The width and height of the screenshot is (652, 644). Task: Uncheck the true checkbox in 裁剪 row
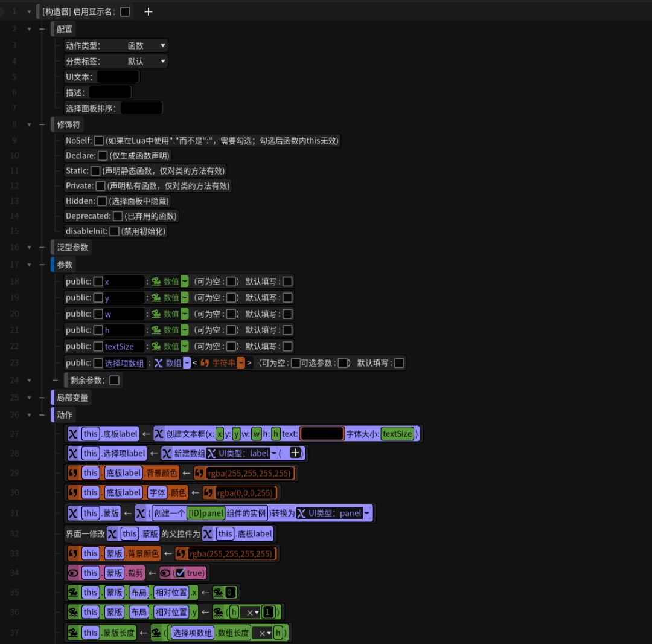pos(180,573)
